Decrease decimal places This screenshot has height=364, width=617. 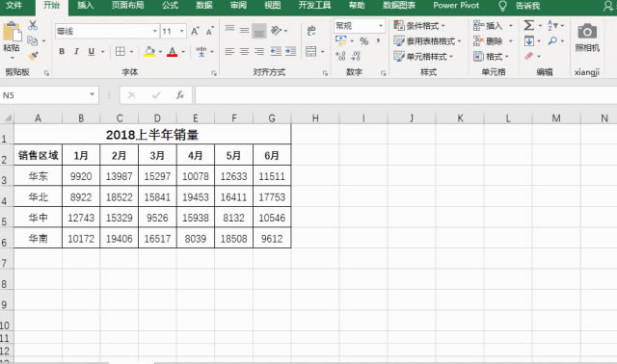pyautogui.click(x=355, y=56)
